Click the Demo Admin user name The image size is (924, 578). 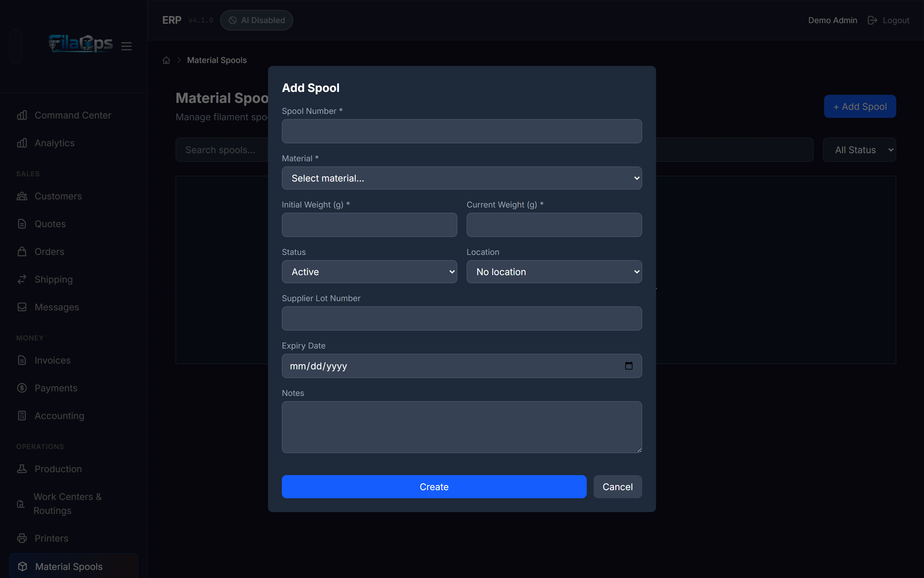click(832, 20)
